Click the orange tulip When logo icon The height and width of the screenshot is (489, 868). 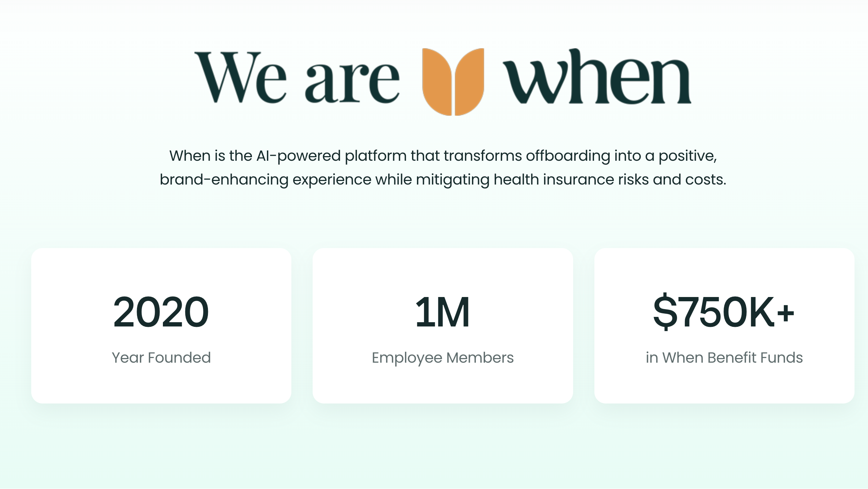coord(453,82)
